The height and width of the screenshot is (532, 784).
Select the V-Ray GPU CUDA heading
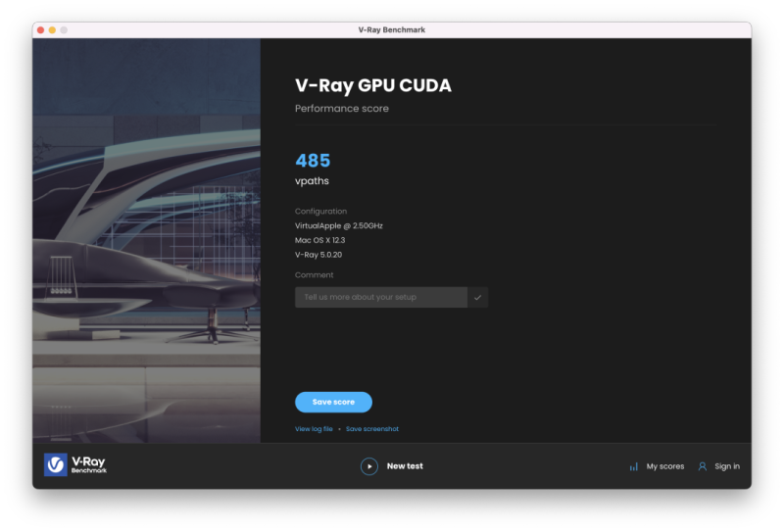[x=373, y=86]
